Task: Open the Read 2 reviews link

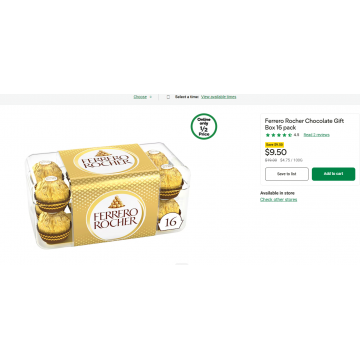Action: coord(316,135)
